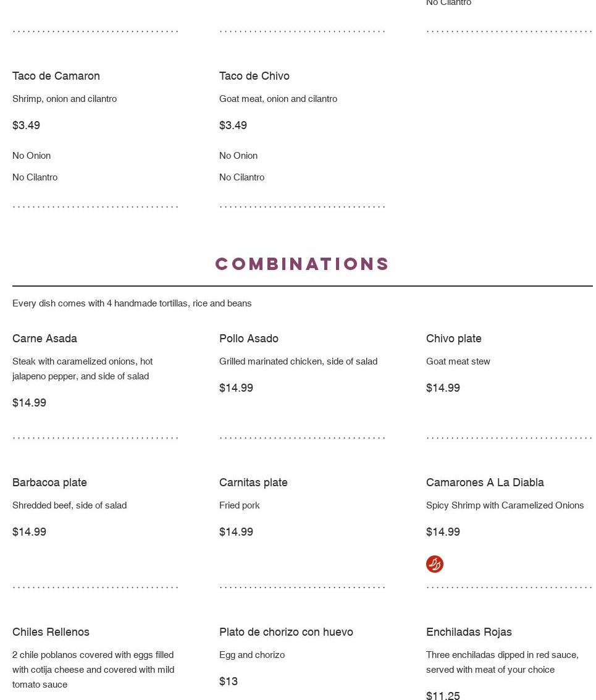Click the Combinations section heading
596x700 pixels.
(x=302, y=264)
